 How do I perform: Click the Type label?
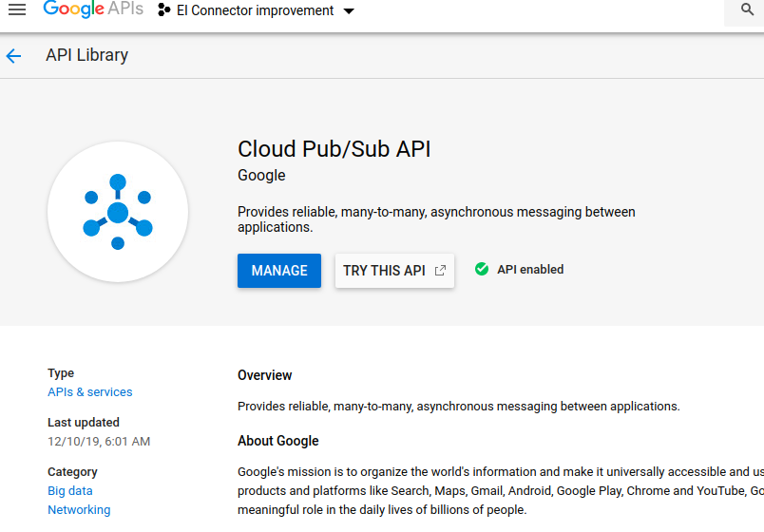pyautogui.click(x=61, y=373)
